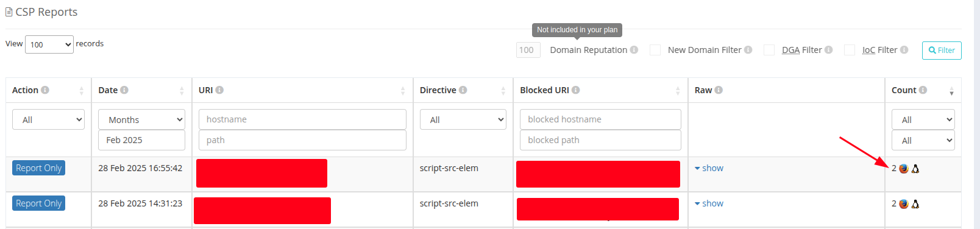Viewport: 980px width, 229px height.
Task: Click info icon next to Blocked URI header
Action: [576, 90]
